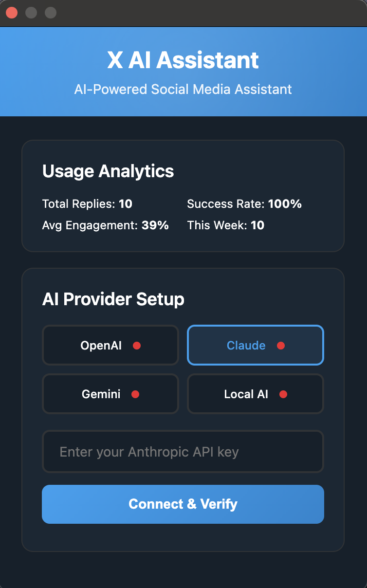Viewport: 367px width, 588px height.
Task: Click the green traffic light window control
Action: [x=51, y=13]
